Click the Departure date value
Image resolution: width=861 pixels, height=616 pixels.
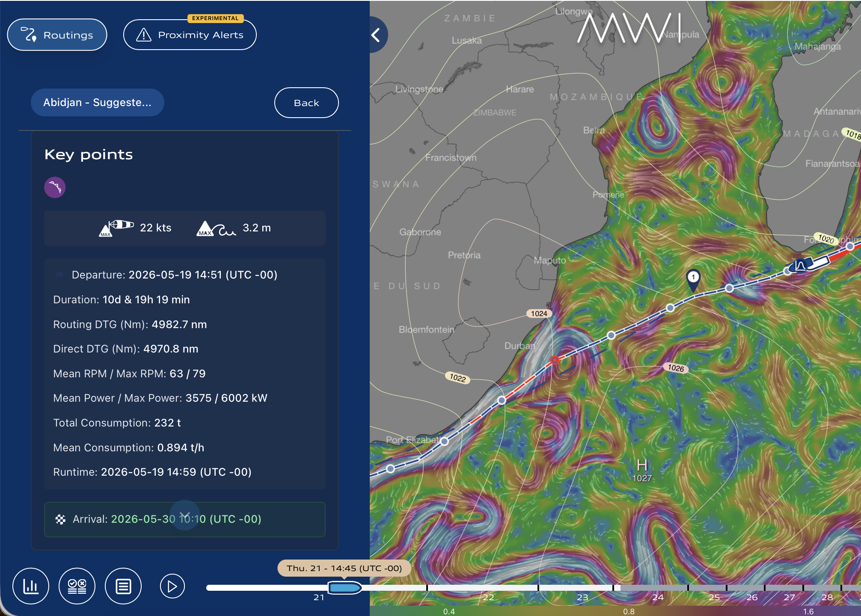[x=203, y=275]
